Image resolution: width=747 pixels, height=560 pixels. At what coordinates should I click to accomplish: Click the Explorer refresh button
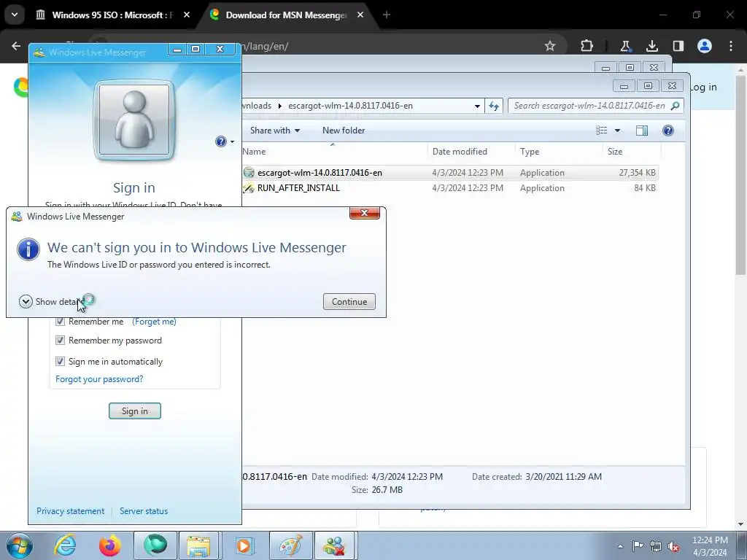[x=494, y=106]
